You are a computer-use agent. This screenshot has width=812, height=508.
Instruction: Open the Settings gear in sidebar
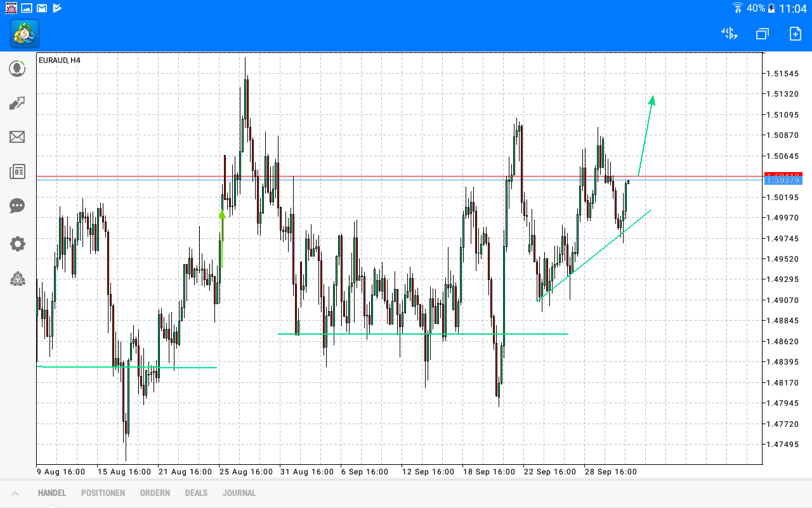(17, 244)
